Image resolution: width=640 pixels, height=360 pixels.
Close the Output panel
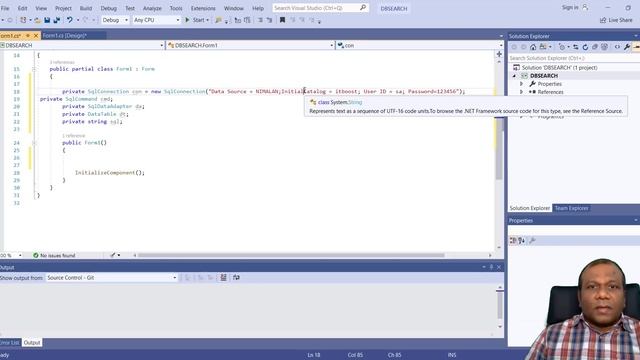[x=499, y=267]
